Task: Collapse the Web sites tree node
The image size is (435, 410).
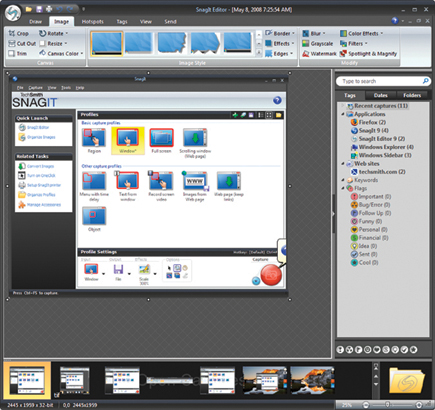Action: [343, 163]
